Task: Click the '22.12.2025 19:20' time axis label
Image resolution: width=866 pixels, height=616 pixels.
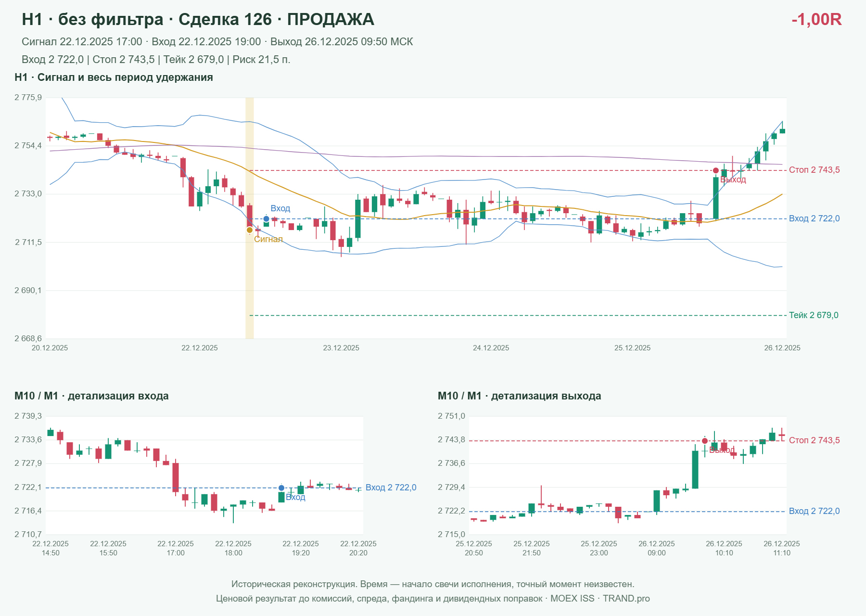Action: point(301,548)
